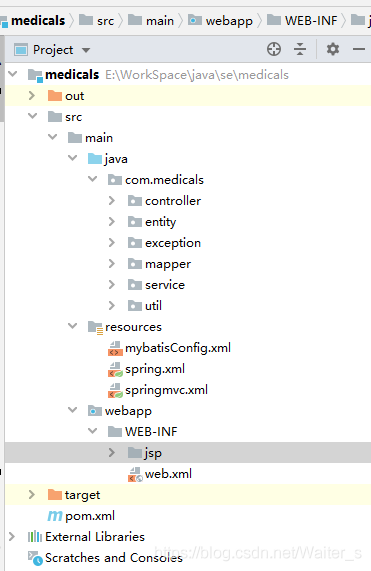Expand the out folder
Screen dimensions: 371x571
coord(32,96)
